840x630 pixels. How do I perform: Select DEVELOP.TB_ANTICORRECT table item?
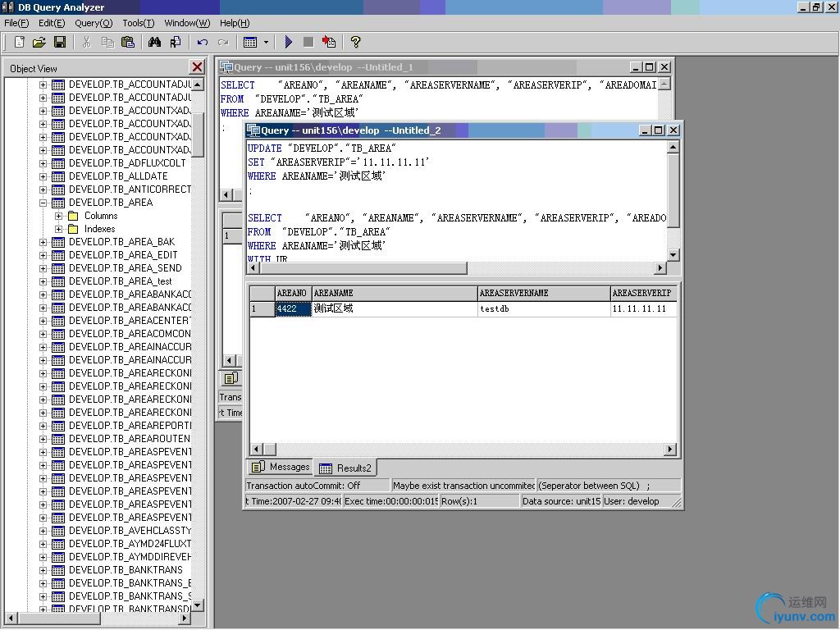130,189
